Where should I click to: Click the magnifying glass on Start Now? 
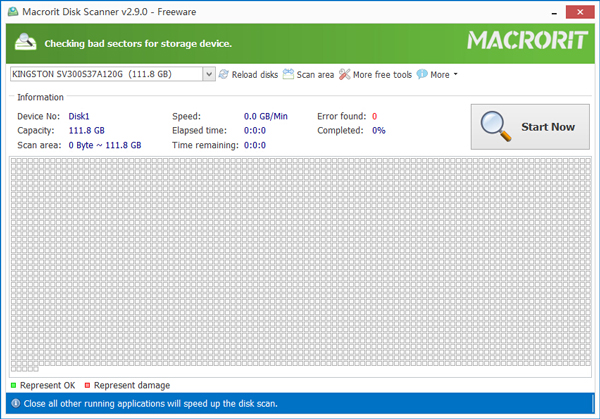point(496,126)
